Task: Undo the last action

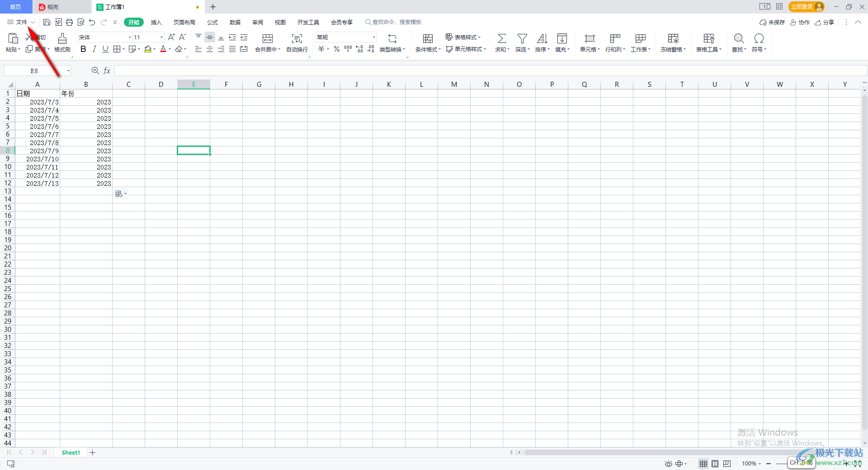Action: (x=92, y=22)
